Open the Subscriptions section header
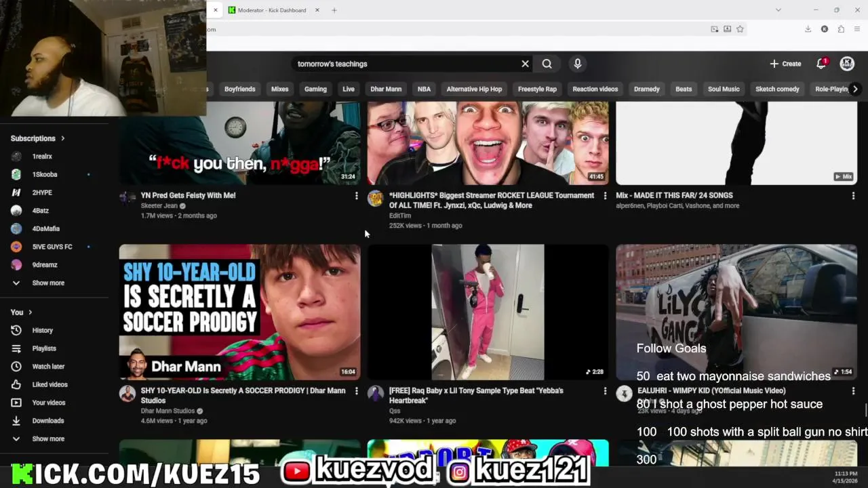This screenshot has width=868, height=488. (38, 138)
